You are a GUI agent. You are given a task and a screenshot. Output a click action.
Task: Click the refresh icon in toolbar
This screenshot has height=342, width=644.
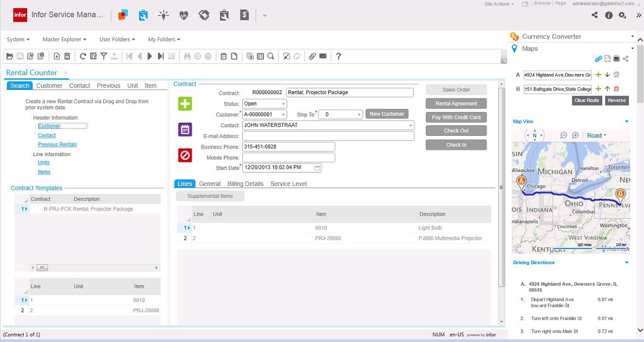83,56
